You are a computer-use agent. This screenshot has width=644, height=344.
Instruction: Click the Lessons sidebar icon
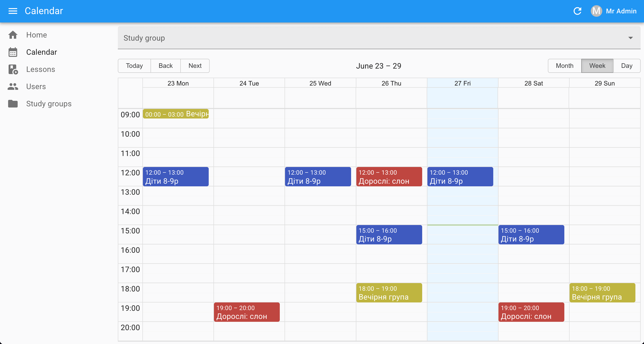[13, 69]
